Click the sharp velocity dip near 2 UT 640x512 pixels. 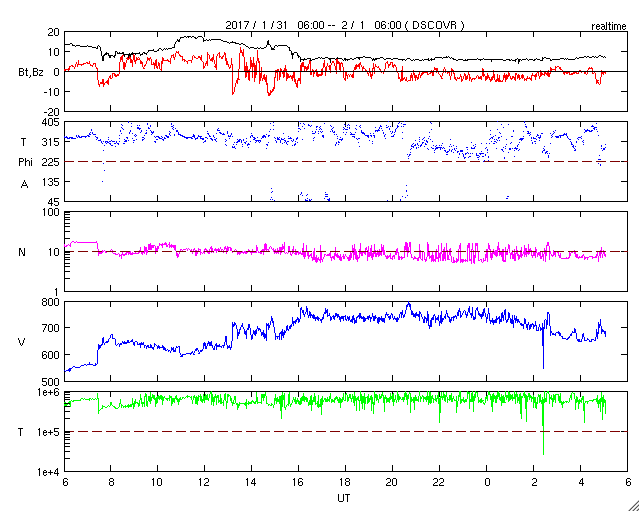coord(543,347)
